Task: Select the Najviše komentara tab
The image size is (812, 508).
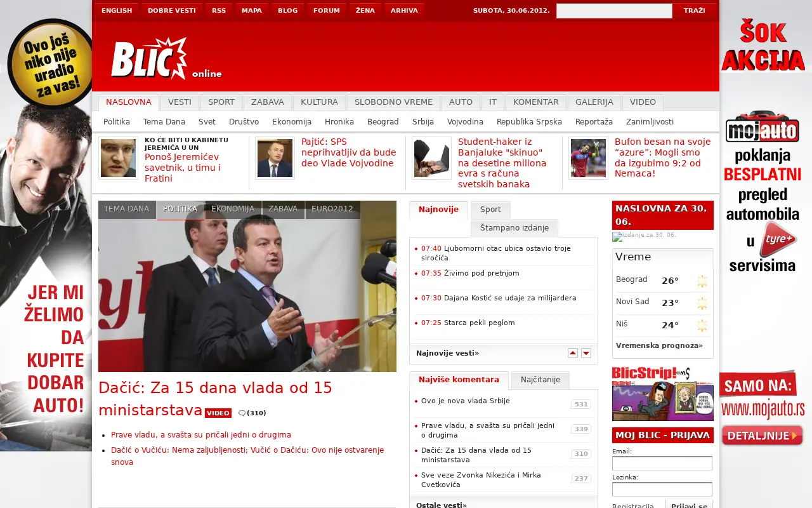Action: pos(459,380)
